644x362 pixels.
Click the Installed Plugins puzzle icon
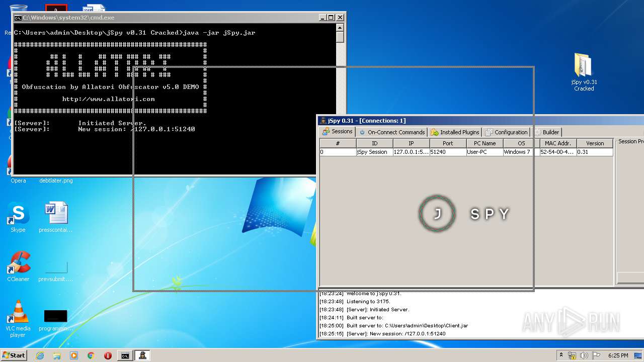point(435,132)
